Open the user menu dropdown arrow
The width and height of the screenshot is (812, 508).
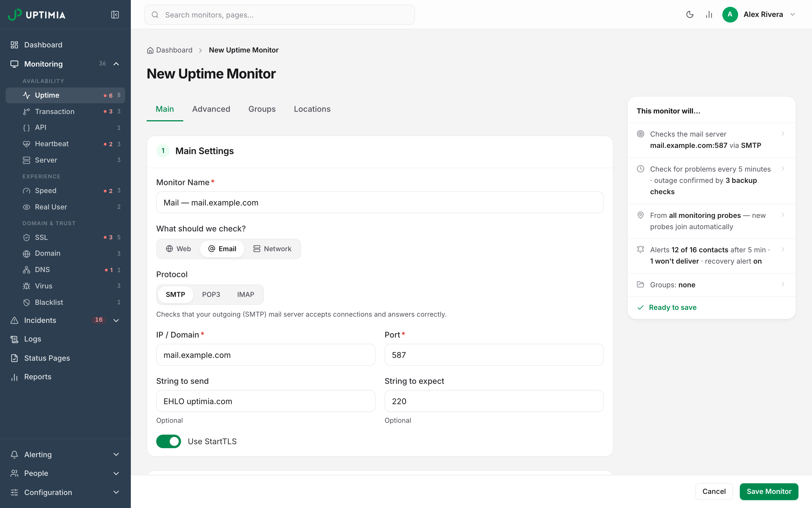click(x=793, y=14)
